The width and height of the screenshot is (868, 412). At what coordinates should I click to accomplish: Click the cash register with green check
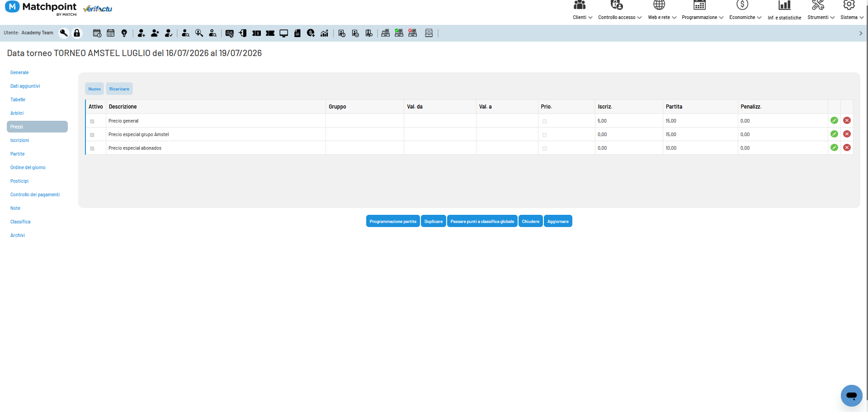[x=399, y=33]
